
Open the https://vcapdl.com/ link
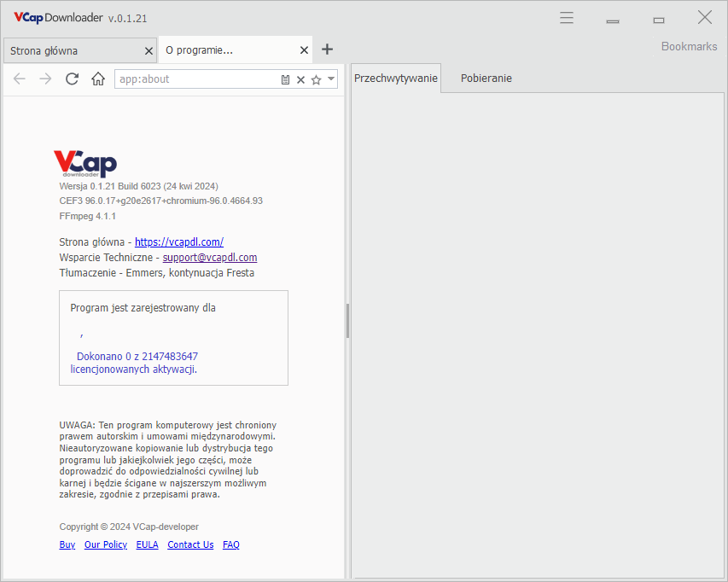pyautogui.click(x=179, y=242)
